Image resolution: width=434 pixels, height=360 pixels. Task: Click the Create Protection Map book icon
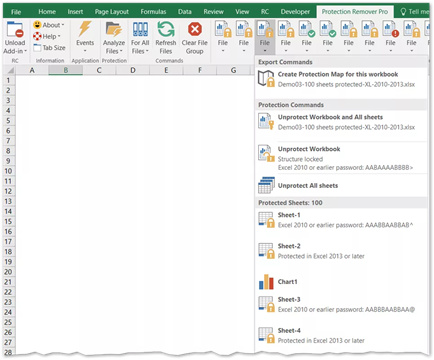coord(266,79)
